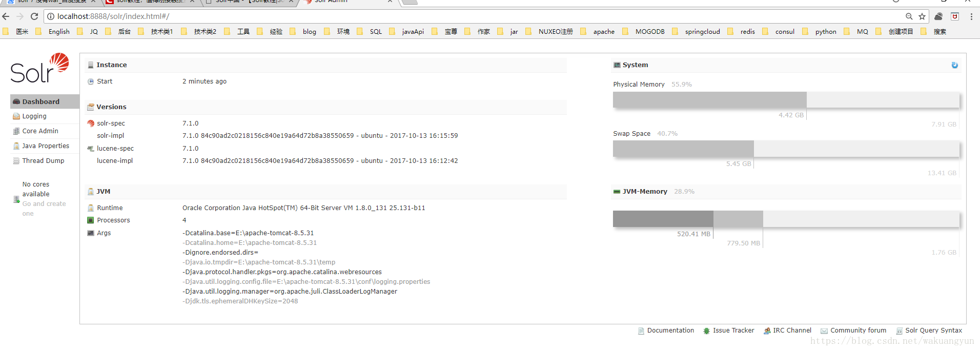Click the System monitor icon
Screen dimensions: 980x351
point(617,65)
